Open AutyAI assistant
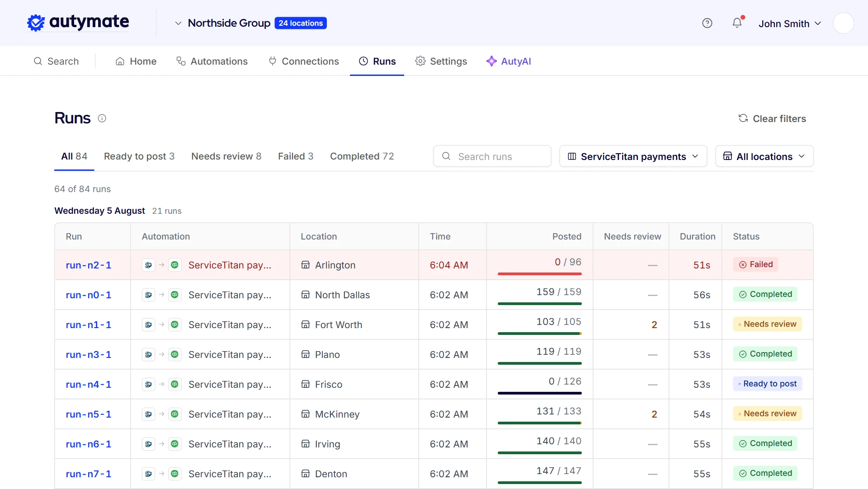This screenshot has width=868, height=489. tap(509, 61)
